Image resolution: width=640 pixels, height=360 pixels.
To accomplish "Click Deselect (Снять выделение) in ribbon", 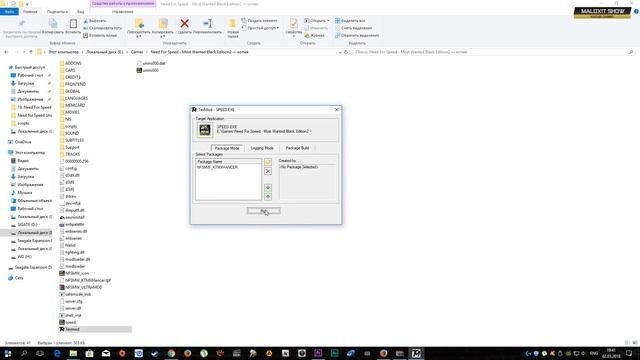I will click(353, 28).
